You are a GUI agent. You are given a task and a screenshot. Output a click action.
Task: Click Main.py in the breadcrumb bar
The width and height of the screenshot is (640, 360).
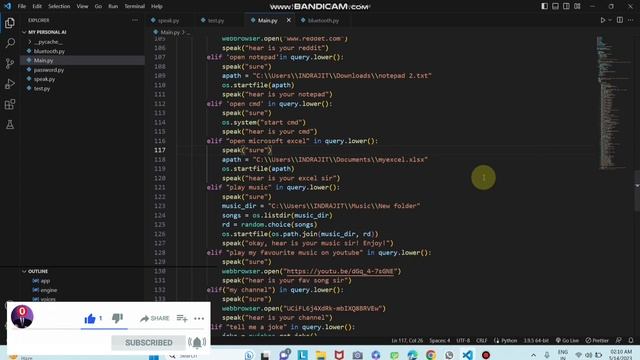pyautogui.click(x=169, y=32)
